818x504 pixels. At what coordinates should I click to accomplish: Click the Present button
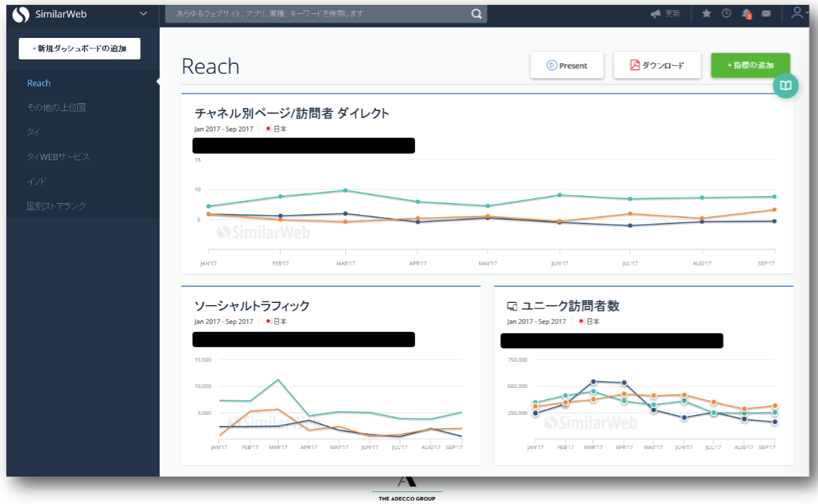pyautogui.click(x=567, y=65)
